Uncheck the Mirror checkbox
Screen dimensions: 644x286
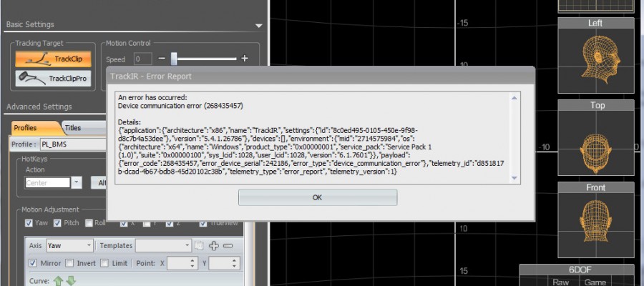(x=33, y=263)
